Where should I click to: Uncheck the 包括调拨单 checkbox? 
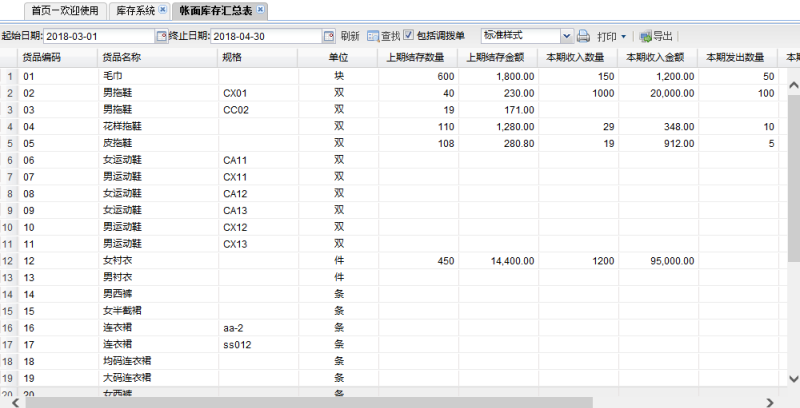[408, 36]
